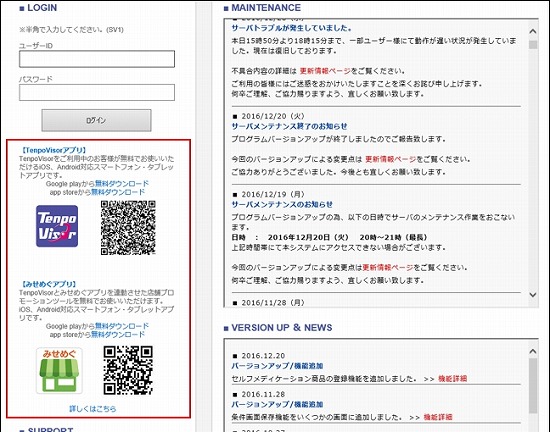Open the 機能詳細 link for 2016.12.20 update
Screen dimensions: 550x432
[x=452, y=379]
